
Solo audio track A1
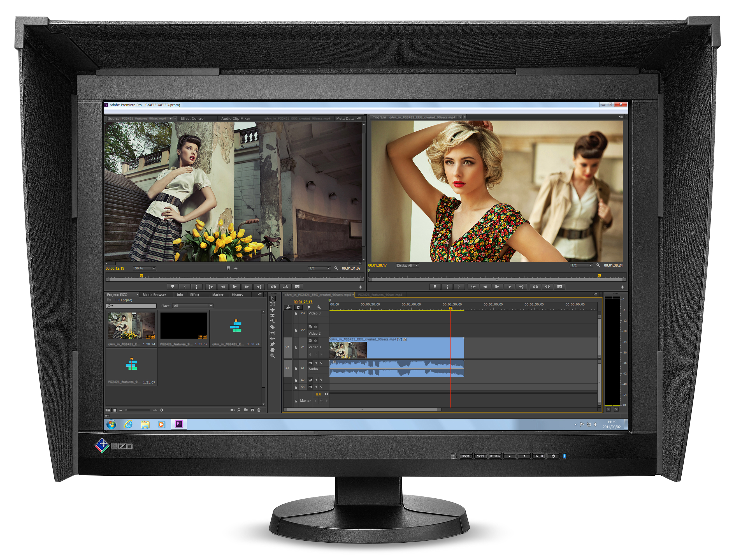[x=321, y=363]
